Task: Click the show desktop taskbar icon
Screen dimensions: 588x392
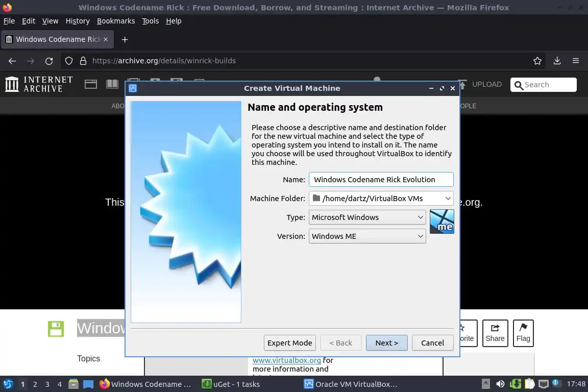Action: coord(88,384)
